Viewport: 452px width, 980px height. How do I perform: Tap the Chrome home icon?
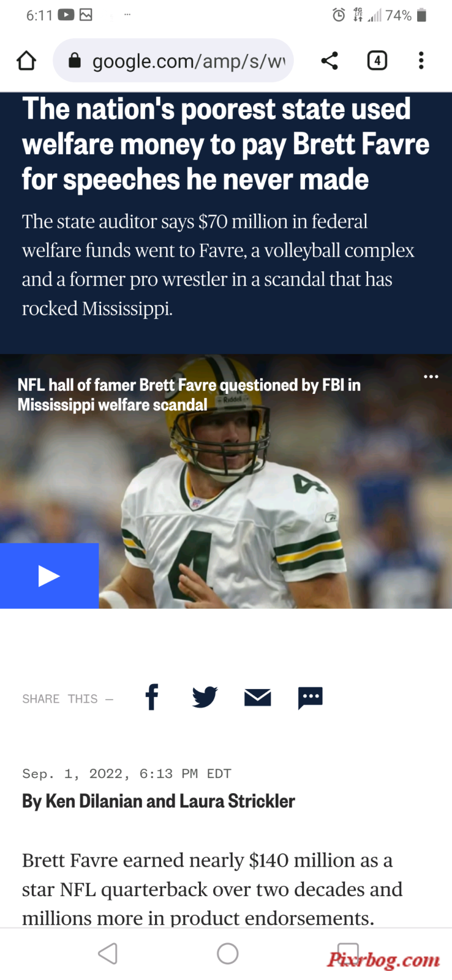click(26, 61)
